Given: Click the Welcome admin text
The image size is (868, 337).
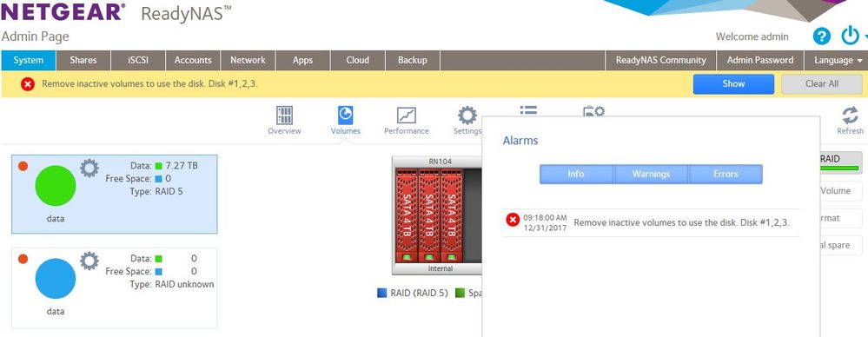Looking at the screenshot, I should point(752,36).
